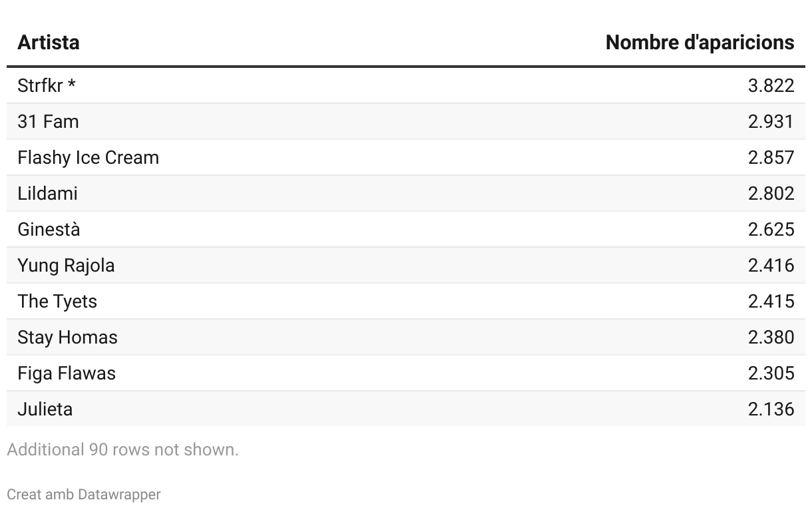
Task: Select the Lildami artist cell
Action: (47, 194)
